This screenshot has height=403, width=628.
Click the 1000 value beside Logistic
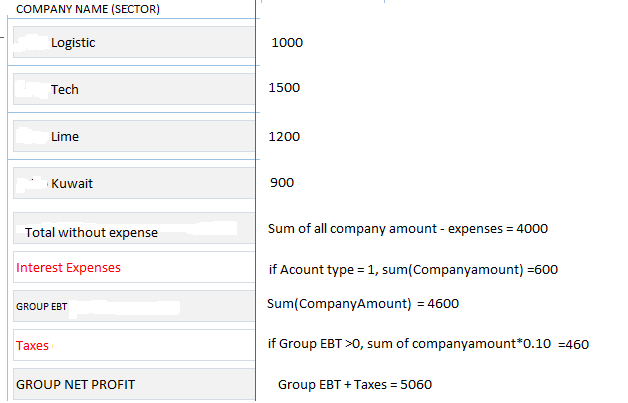[x=286, y=43]
